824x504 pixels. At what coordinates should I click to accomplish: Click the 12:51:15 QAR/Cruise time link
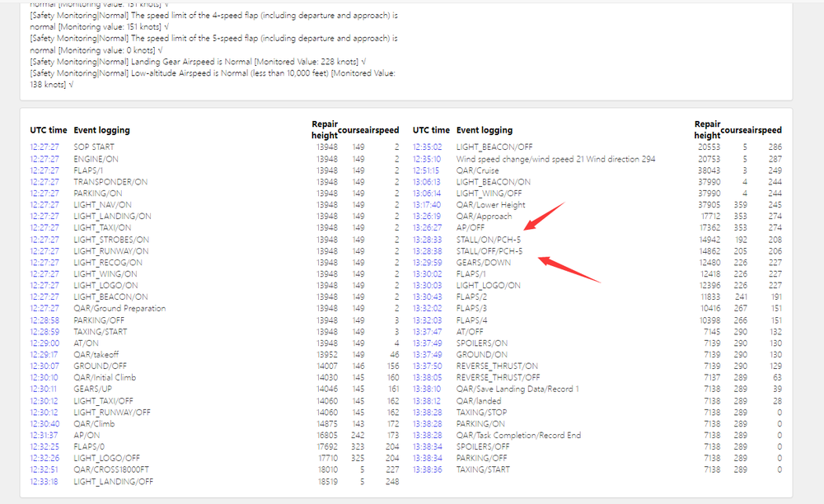[x=427, y=170]
